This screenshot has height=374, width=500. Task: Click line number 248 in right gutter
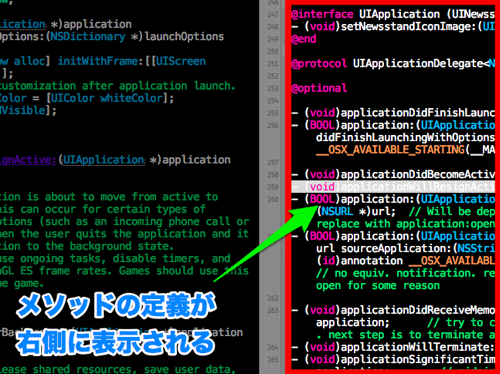point(273,27)
